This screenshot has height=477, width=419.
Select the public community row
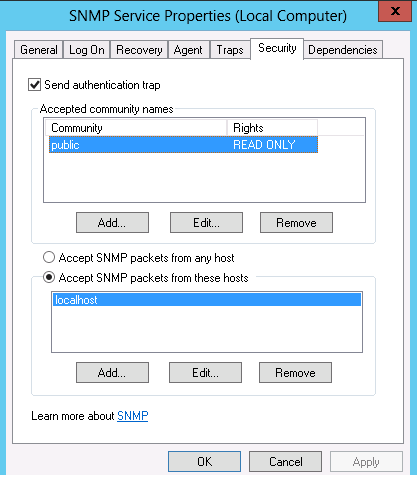(x=183, y=145)
